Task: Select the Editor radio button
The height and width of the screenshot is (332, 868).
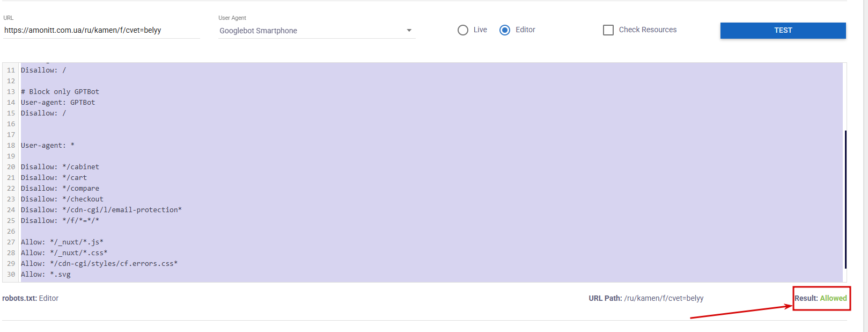Action: pos(505,30)
